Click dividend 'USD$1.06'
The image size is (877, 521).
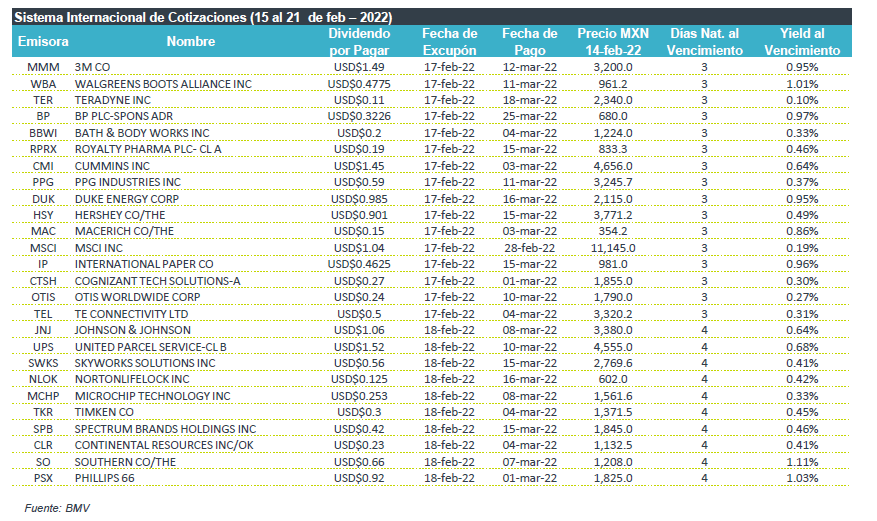click(359, 330)
